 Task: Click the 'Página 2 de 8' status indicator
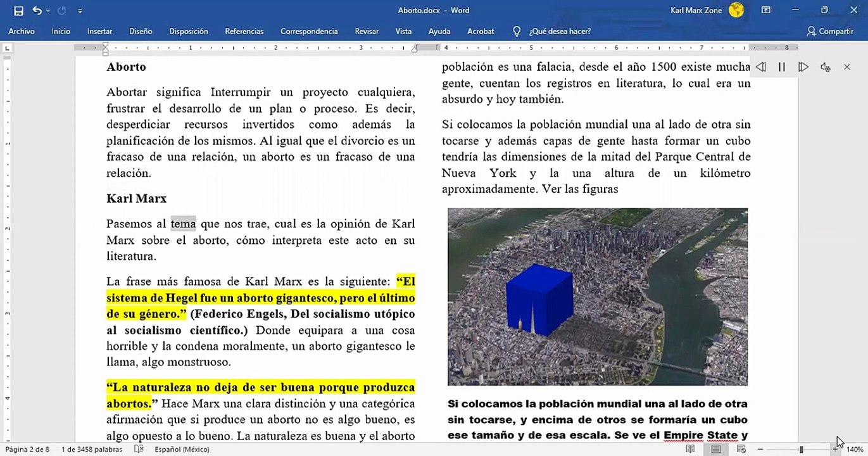[27, 449]
